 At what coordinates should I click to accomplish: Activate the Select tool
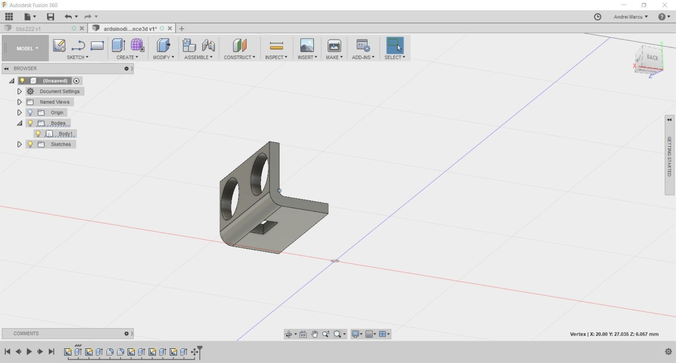pyautogui.click(x=395, y=45)
